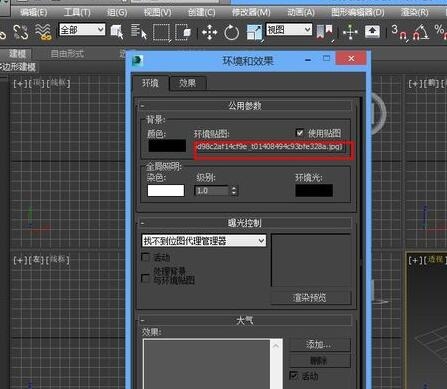
Task: Toggle the Percent Snap icon
Action: tap(441, 32)
